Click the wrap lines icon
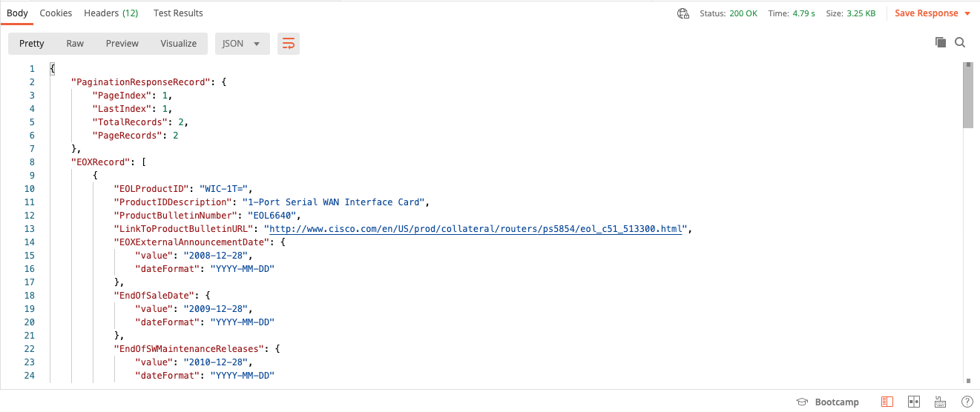Viewport: 980px width, 412px height. coord(289,44)
